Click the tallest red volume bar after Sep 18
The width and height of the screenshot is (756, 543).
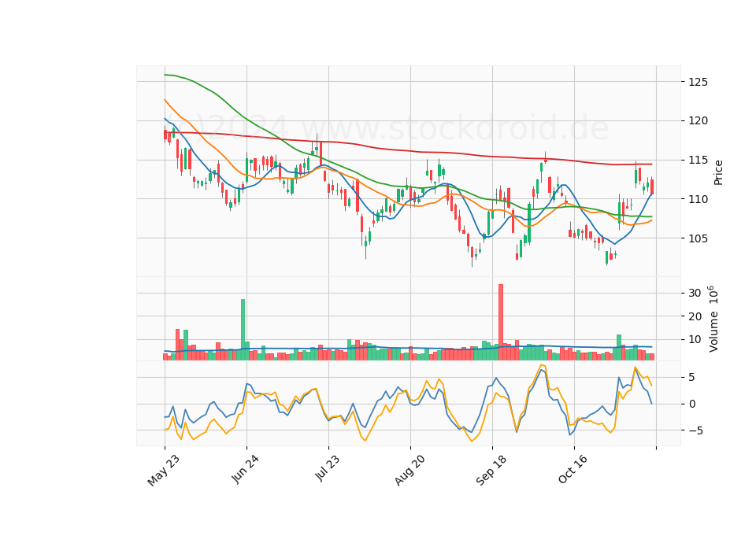(x=501, y=323)
